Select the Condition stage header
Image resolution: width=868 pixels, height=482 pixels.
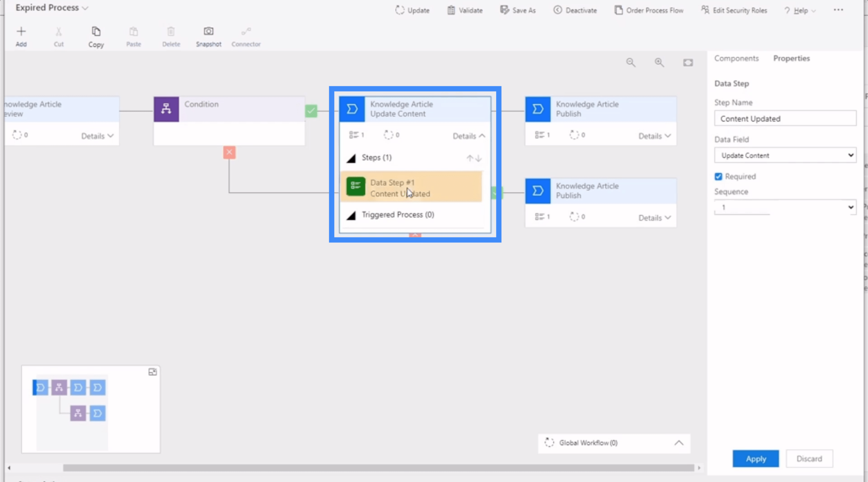[x=229, y=109]
